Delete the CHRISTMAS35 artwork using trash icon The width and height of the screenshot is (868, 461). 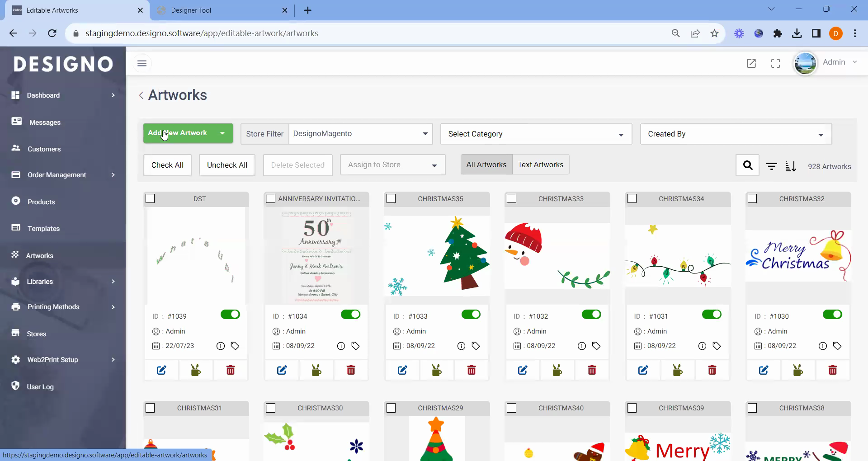471,370
